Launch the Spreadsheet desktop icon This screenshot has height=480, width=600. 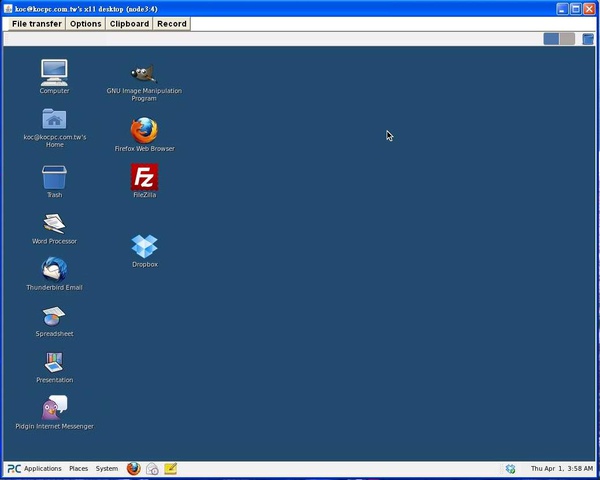pos(54,316)
